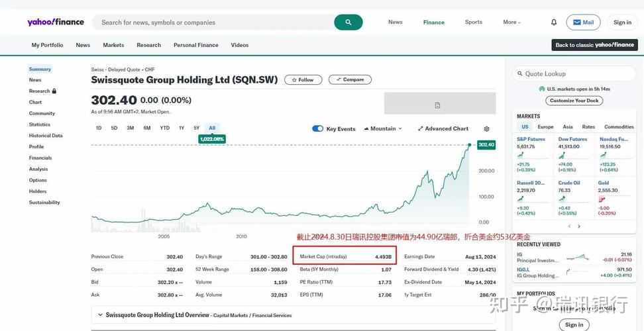This screenshot has width=644, height=331.
Task: Go to next markets carousel page
Action: click(x=579, y=226)
